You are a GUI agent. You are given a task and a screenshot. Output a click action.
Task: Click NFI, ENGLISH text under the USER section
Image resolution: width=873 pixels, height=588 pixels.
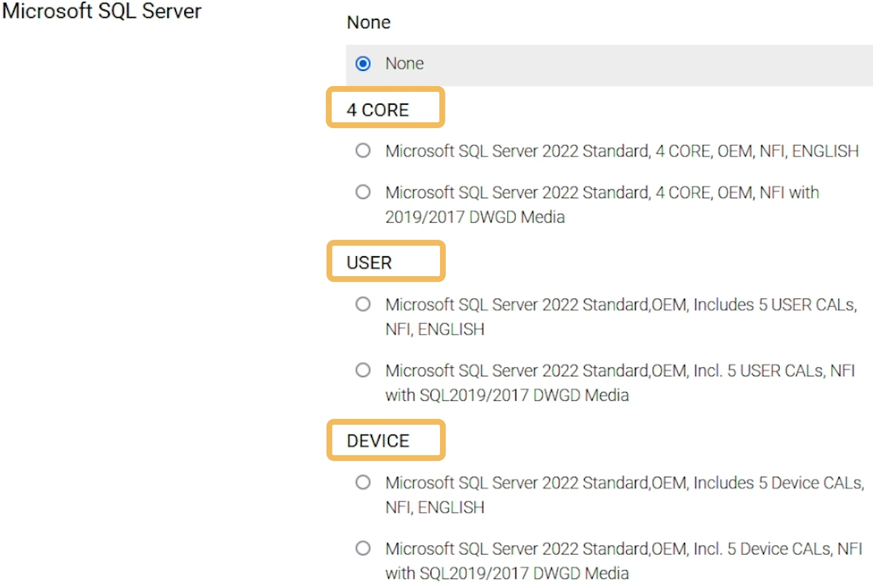pyautogui.click(x=435, y=329)
